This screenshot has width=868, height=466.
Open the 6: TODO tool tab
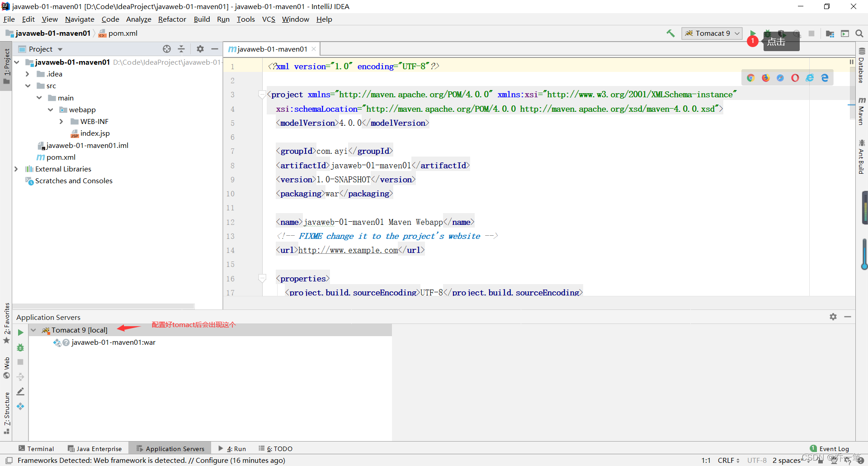(x=276, y=449)
